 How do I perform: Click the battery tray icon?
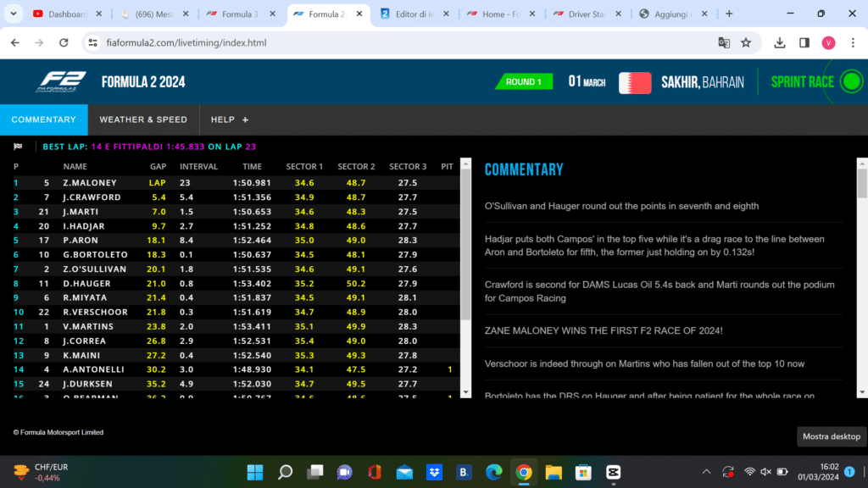pyautogui.click(x=782, y=472)
